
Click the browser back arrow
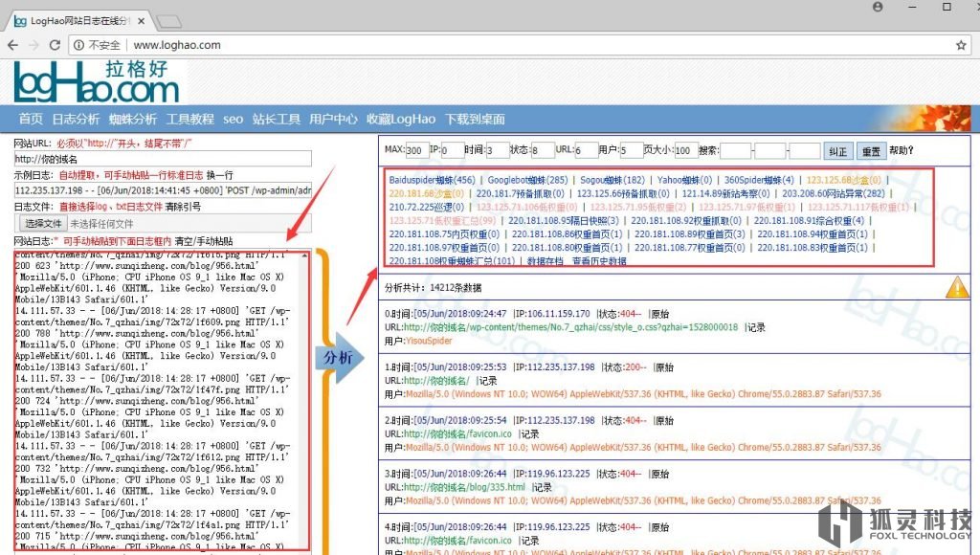(x=14, y=45)
